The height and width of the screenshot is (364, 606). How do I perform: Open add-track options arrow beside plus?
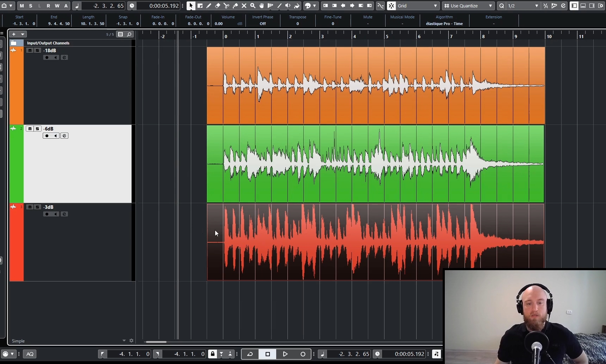(22, 34)
